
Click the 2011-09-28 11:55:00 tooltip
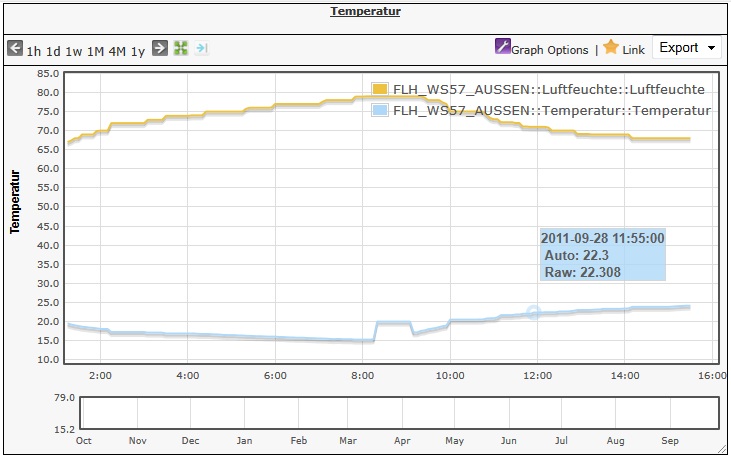(602, 254)
